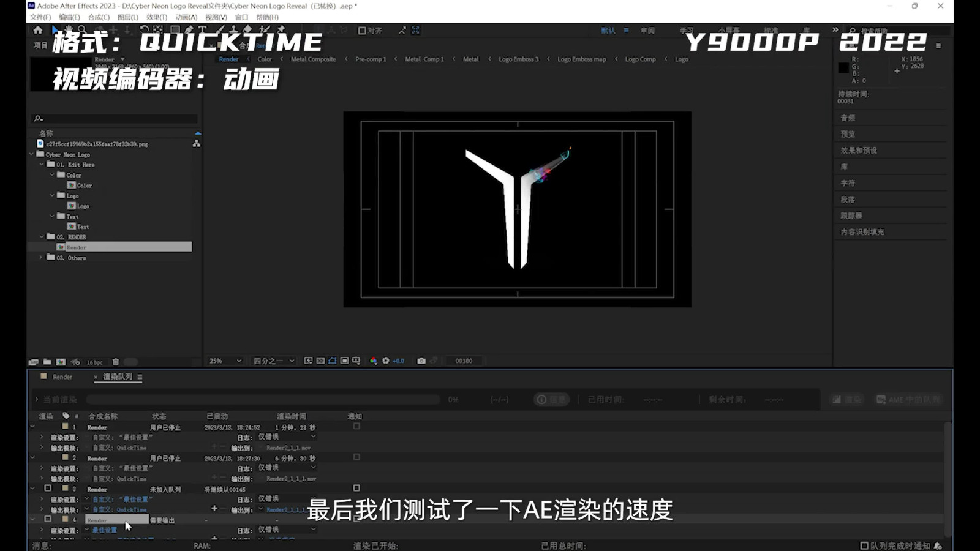Select the Rotation tool icon
980x551 pixels.
(145, 30)
